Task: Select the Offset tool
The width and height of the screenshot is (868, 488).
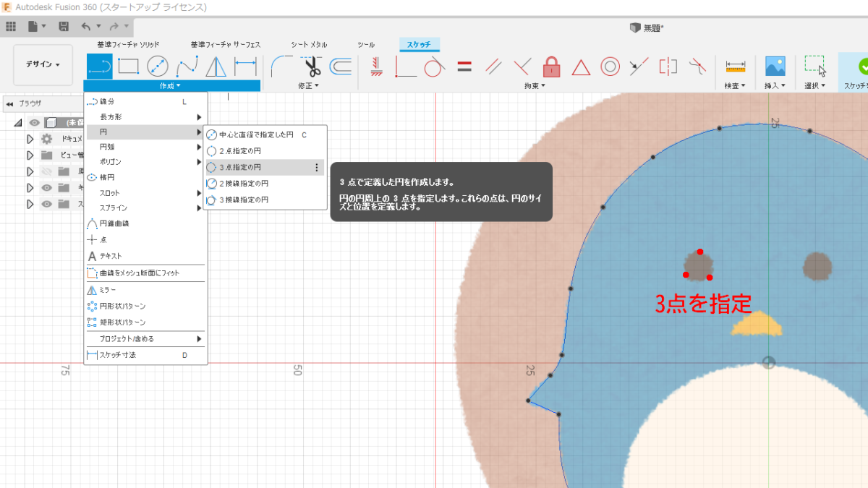Action: click(x=341, y=67)
